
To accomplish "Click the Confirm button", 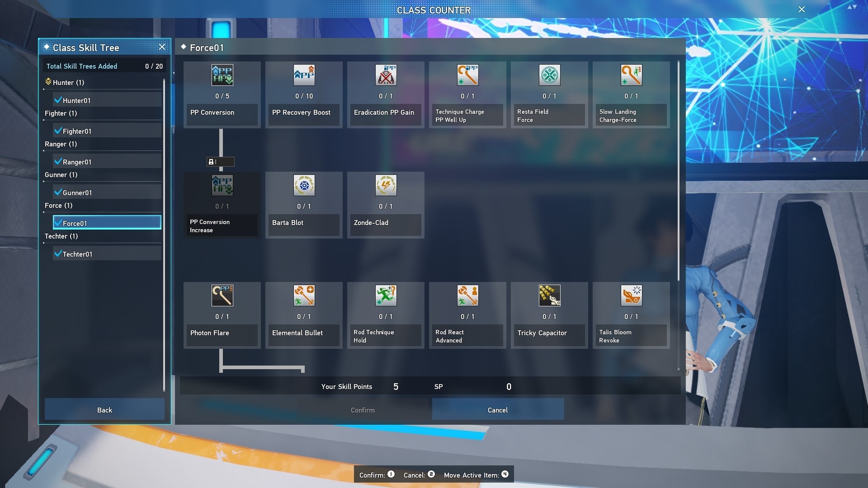I will (x=363, y=410).
